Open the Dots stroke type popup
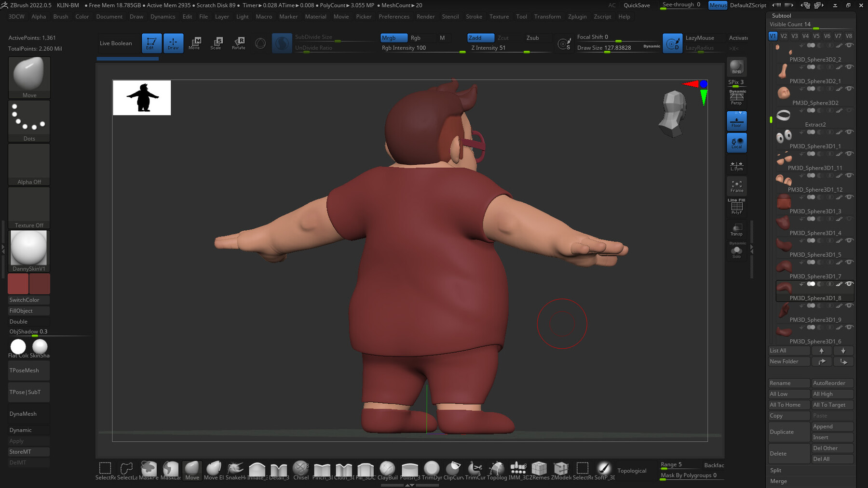Viewport: 868px width, 488px height. click(x=29, y=121)
